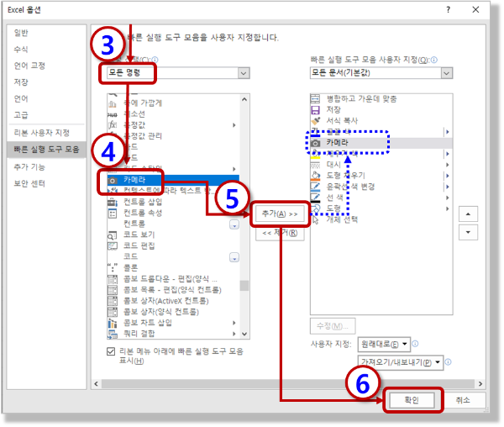This screenshot has width=504, height=427.
Task: Click info icon beside 가져오기/내보내기 dropdown
Action: point(448,362)
